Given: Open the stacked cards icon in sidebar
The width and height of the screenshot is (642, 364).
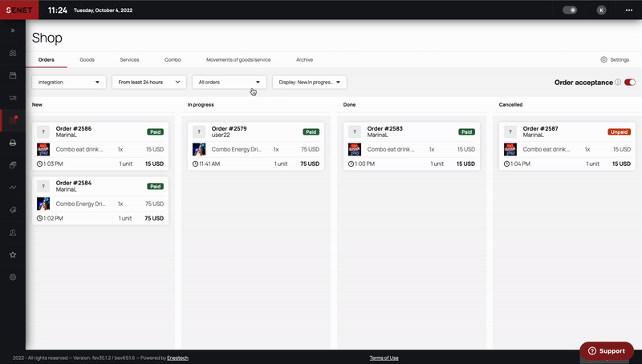Looking at the screenshot, I should click(x=13, y=165).
